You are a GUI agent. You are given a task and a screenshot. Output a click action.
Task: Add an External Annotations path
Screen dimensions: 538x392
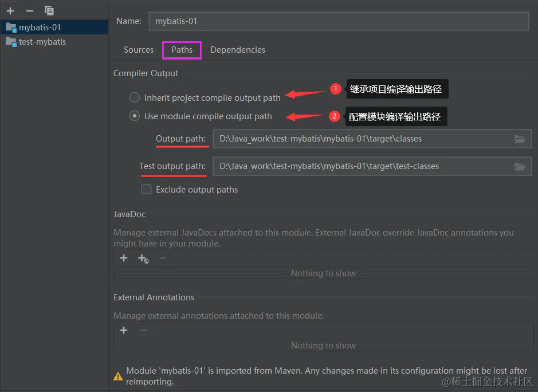(x=124, y=330)
